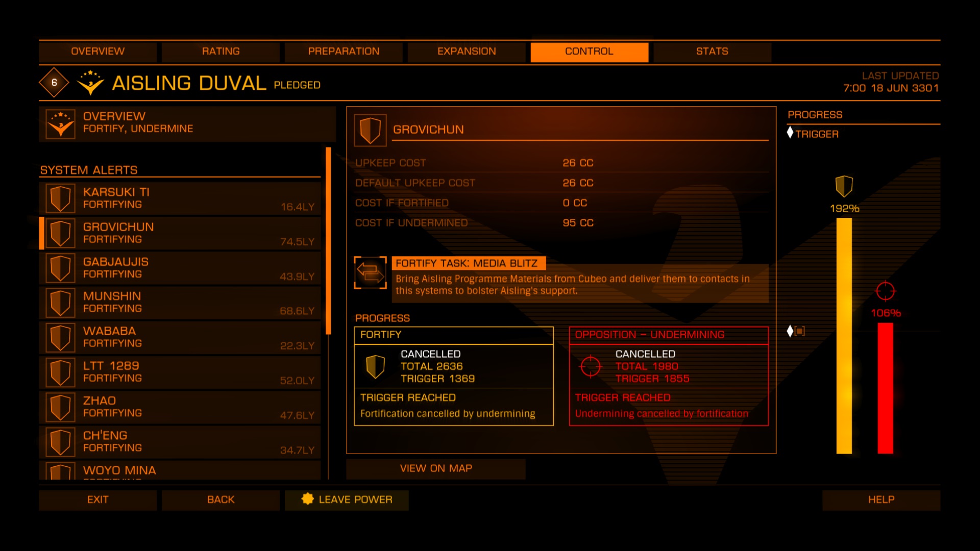
Task: Click the fortify shield icon above the 192% bar
Action: 844,186
